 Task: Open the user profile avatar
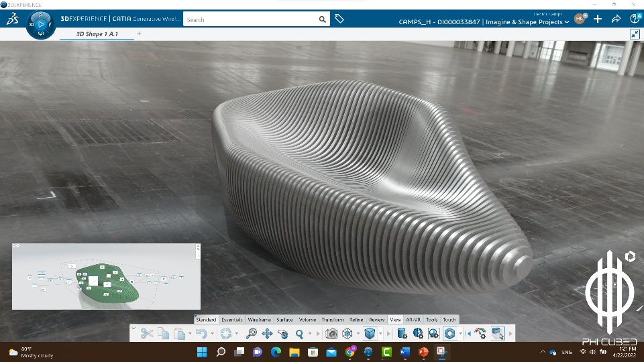[x=580, y=19]
